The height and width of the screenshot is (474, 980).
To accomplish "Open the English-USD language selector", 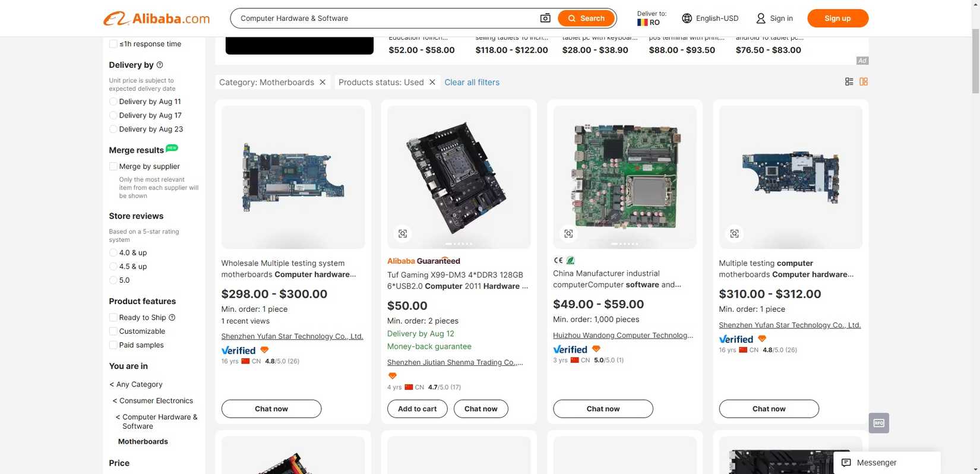I will click(710, 18).
